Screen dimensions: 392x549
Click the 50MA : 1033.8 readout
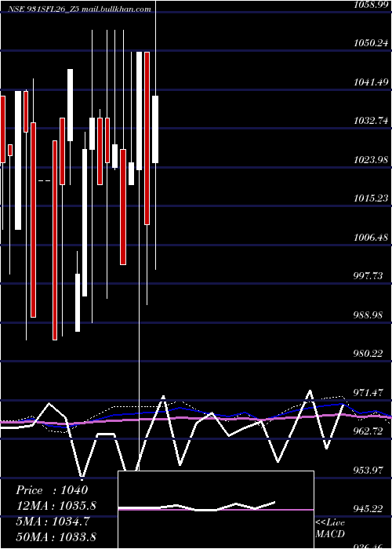(56, 536)
